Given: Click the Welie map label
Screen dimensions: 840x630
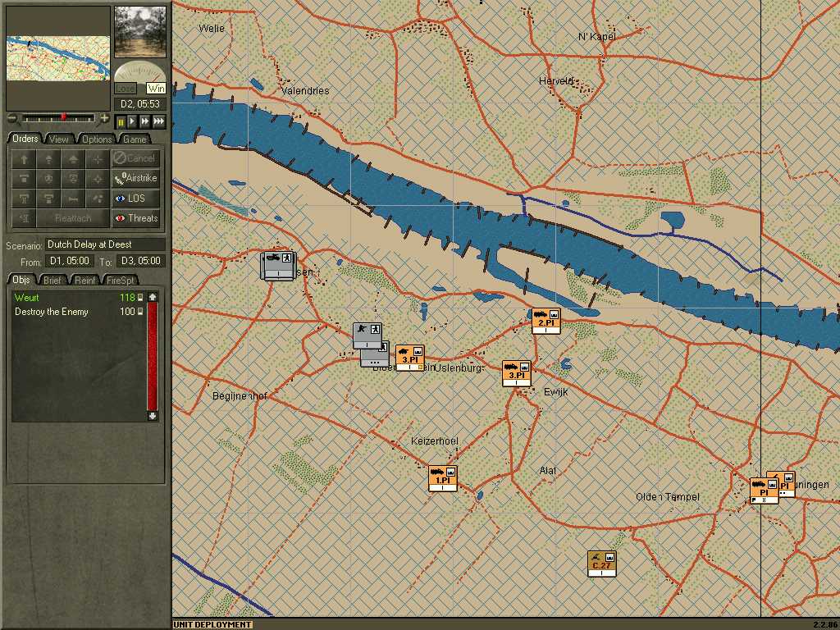Looking at the screenshot, I should pos(212,29).
